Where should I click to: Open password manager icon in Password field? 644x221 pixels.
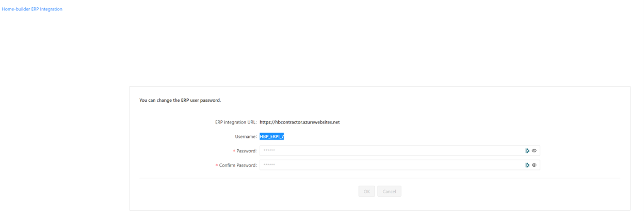click(x=527, y=151)
